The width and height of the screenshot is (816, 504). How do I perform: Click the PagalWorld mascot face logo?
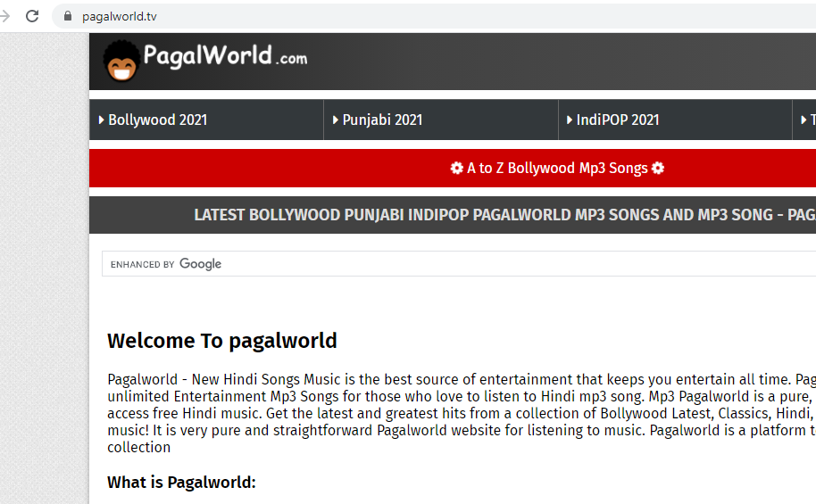pyautogui.click(x=121, y=62)
